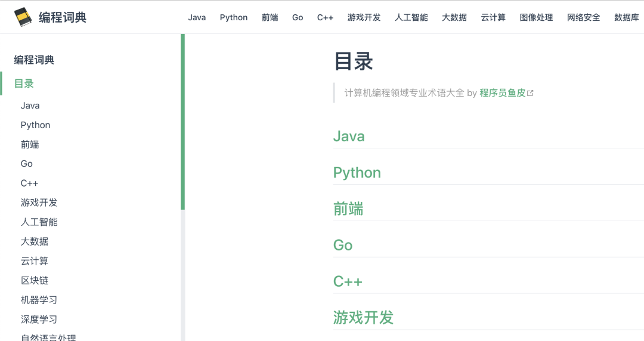Select 目录 in the left sidebar
The width and height of the screenshot is (644, 341).
[x=24, y=83]
